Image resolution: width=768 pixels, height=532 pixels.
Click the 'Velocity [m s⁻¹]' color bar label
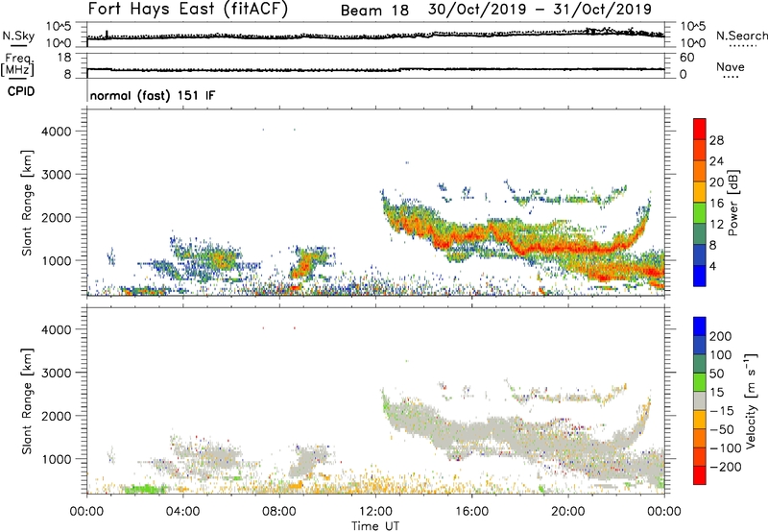tap(751, 400)
